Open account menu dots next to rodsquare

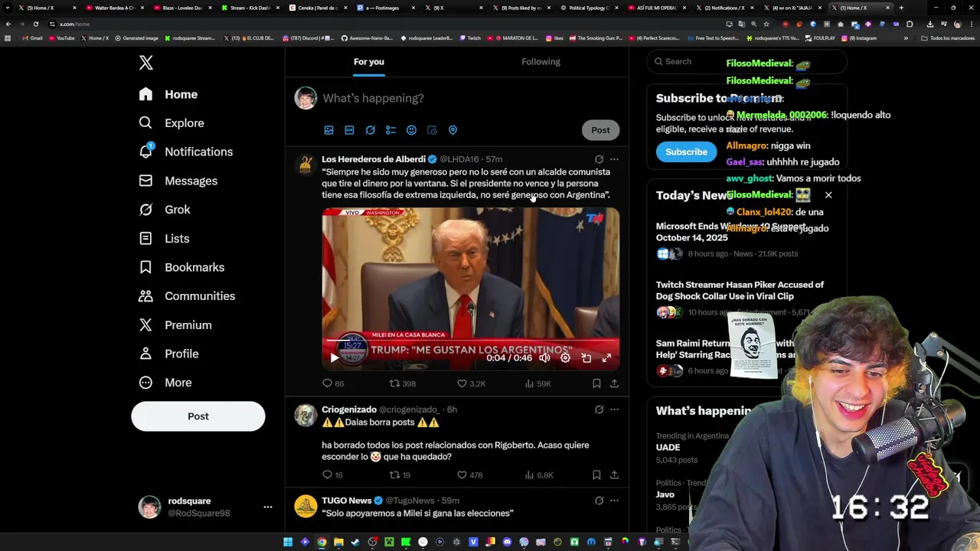[268, 507]
